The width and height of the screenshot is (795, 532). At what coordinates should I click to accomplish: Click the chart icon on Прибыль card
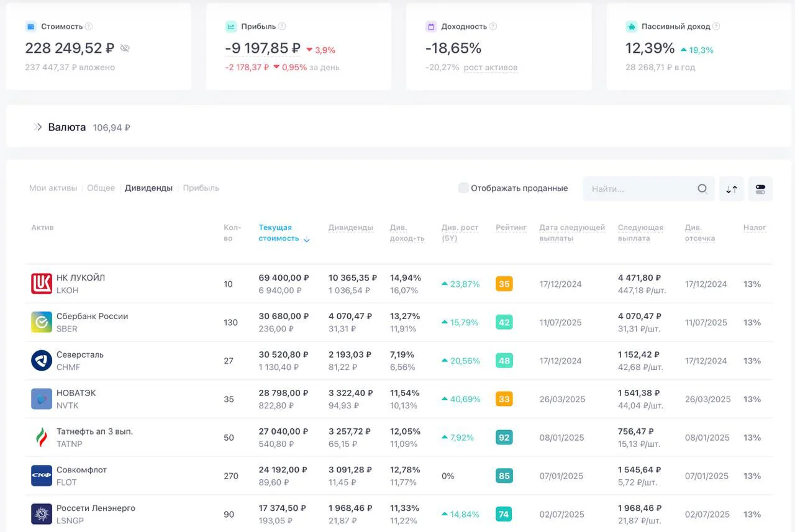[231, 27]
